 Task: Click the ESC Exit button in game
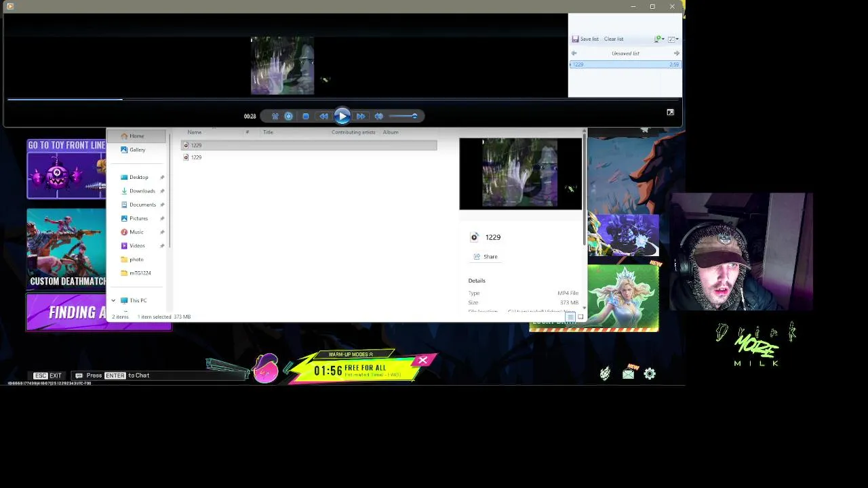pyautogui.click(x=47, y=375)
